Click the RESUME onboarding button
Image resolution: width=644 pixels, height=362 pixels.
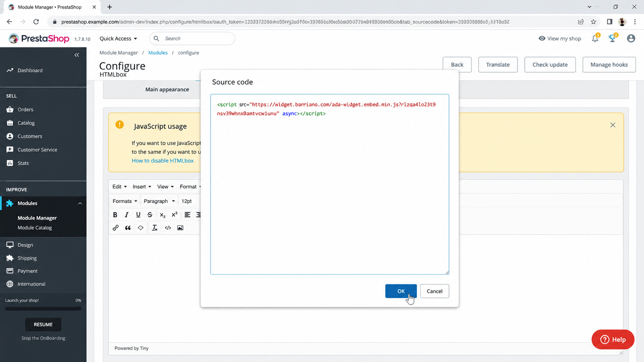coord(43,324)
